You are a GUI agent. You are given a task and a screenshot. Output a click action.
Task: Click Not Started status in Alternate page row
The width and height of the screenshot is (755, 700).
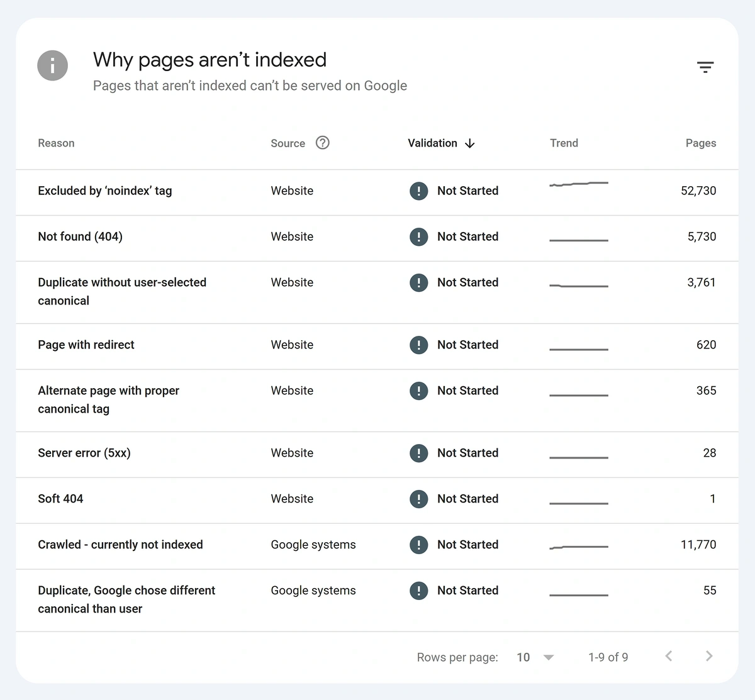click(467, 391)
